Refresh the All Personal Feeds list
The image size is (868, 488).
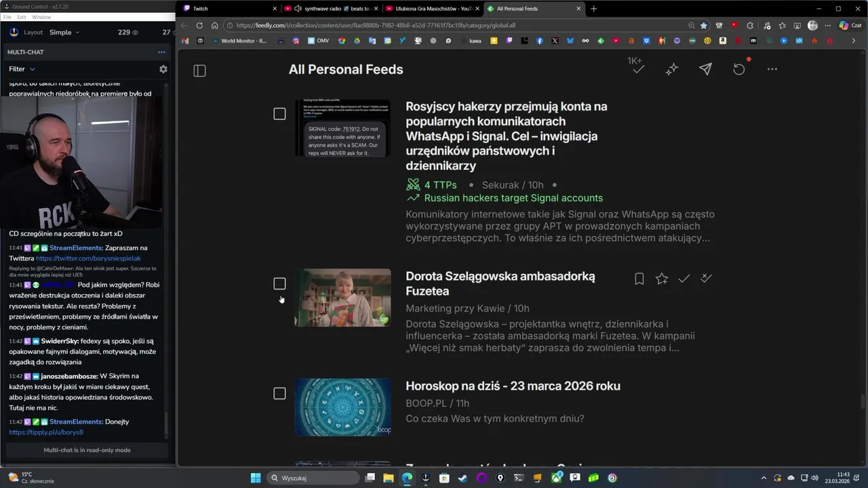point(739,69)
